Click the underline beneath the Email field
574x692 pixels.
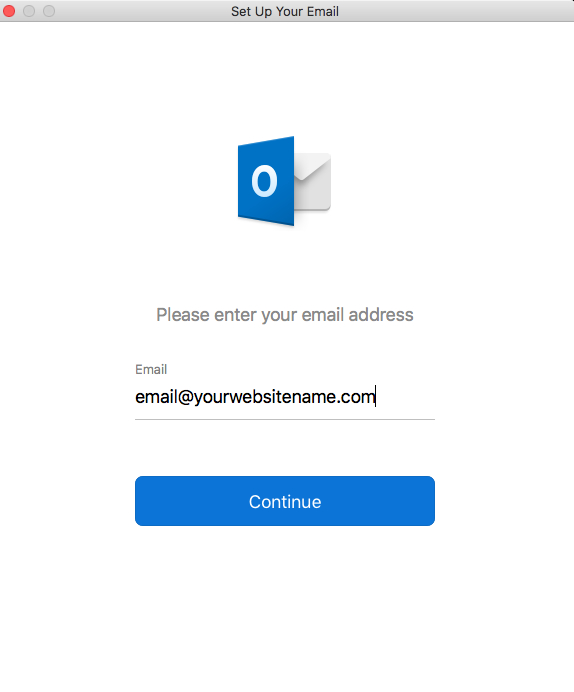tap(285, 419)
